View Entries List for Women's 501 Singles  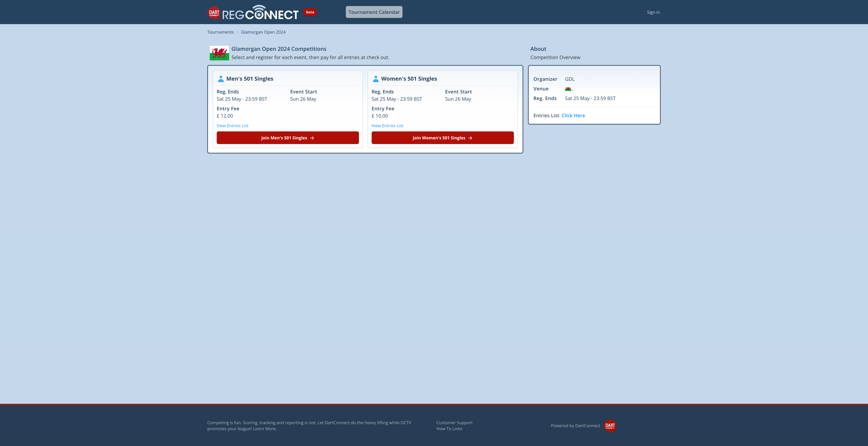(x=387, y=126)
